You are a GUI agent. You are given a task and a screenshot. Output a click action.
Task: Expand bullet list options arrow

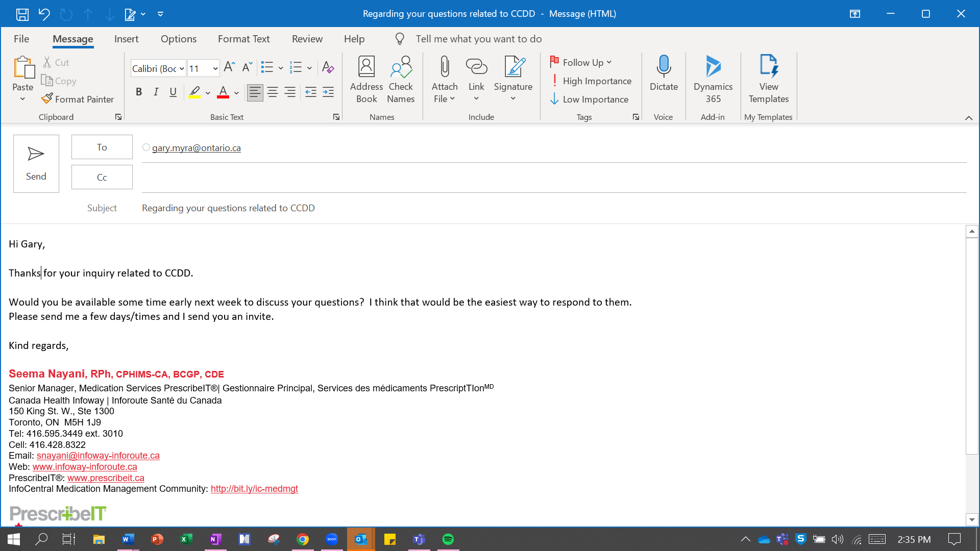pos(281,68)
